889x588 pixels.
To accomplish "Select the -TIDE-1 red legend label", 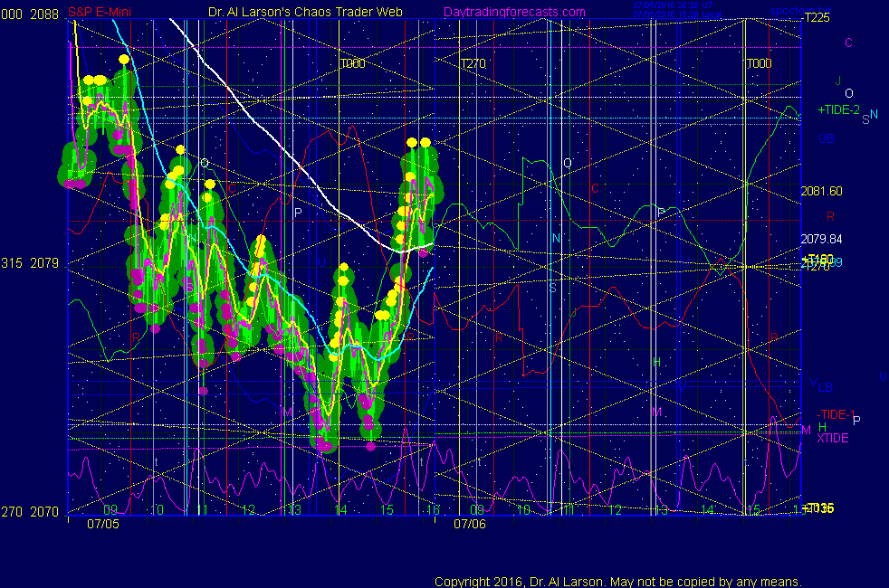I will coord(836,414).
